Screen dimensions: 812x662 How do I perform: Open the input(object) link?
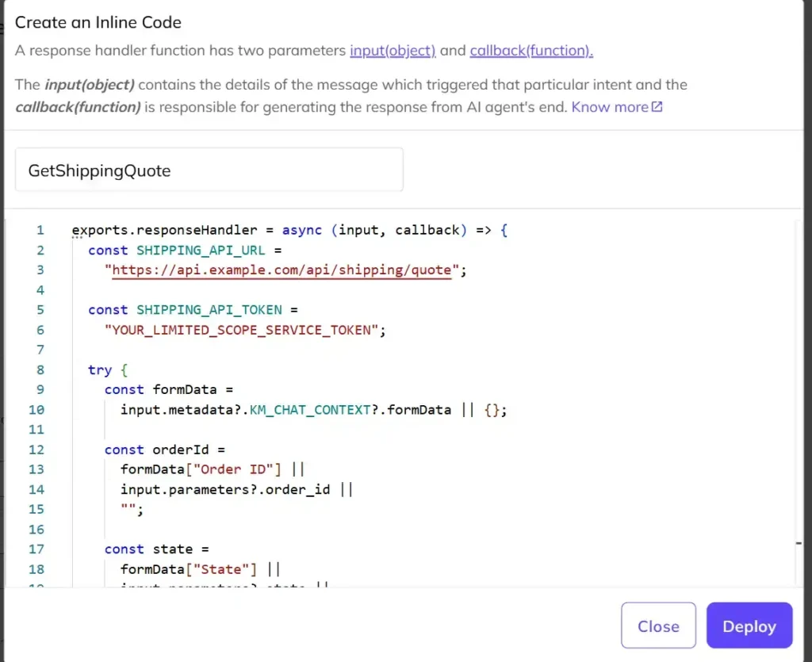tap(393, 50)
